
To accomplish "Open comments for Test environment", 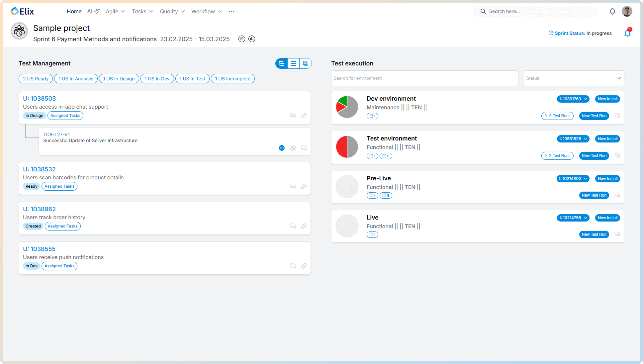I will (617, 156).
